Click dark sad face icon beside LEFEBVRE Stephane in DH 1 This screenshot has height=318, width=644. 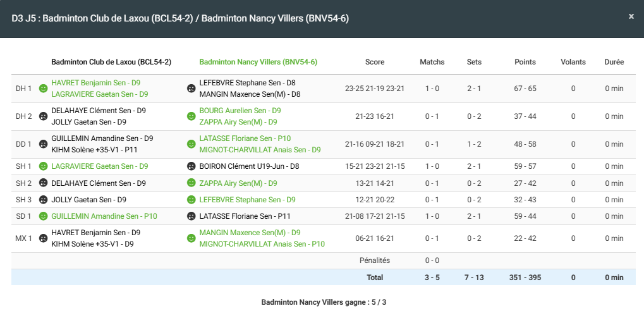(x=191, y=89)
